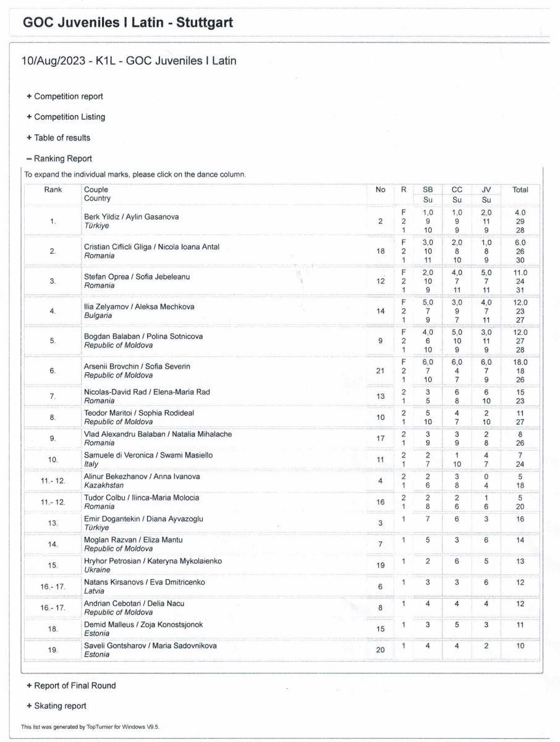Expand the Competition Listing section
Screen dimensions: 560x742
tap(66, 117)
